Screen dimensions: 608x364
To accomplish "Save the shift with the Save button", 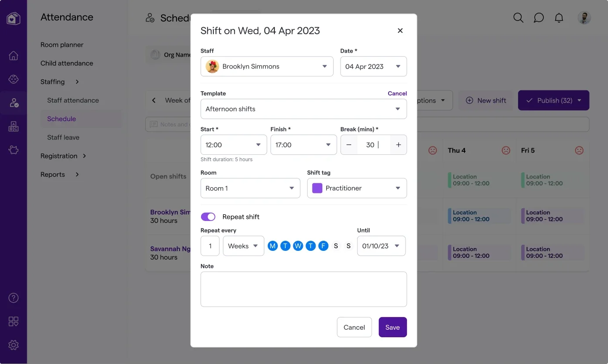I will point(392,327).
